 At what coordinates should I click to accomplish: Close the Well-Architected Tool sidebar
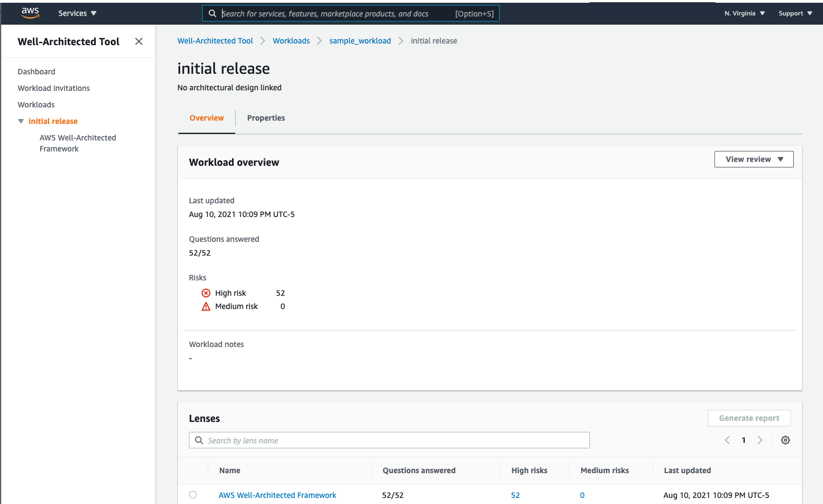pos(139,41)
